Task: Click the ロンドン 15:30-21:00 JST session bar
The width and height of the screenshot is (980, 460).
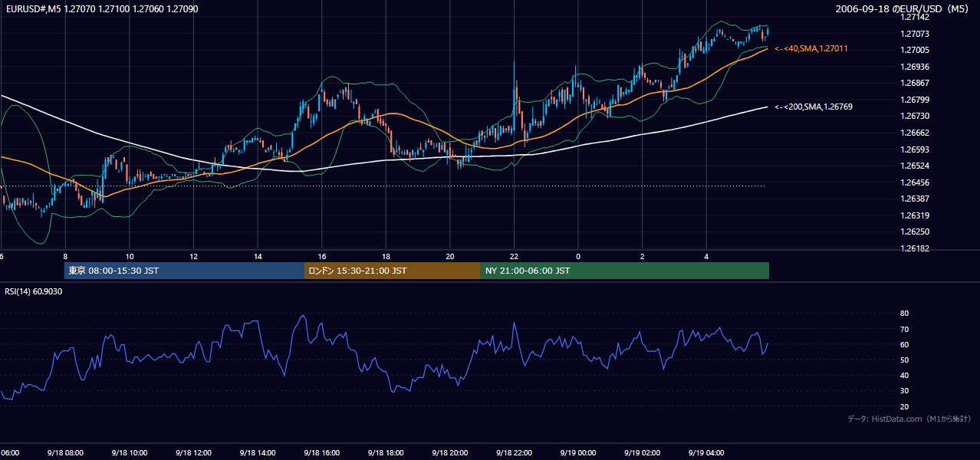Action: click(393, 271)
